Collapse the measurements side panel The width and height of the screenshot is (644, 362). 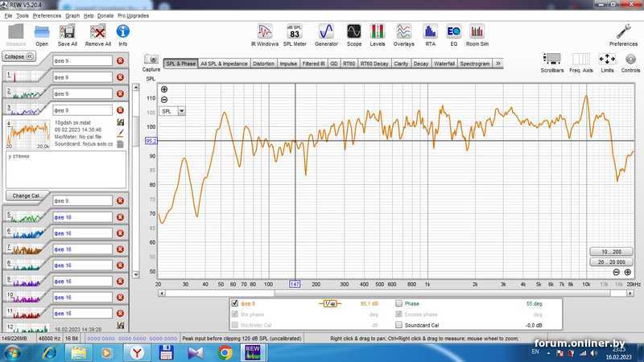[x=19, y=57]
